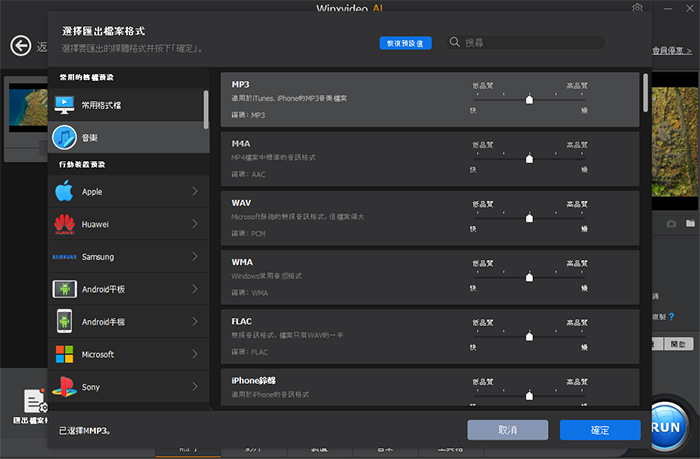This screenshot has height=459, width=700.
Task: Expand the Sony device presets
Action: 195,387
